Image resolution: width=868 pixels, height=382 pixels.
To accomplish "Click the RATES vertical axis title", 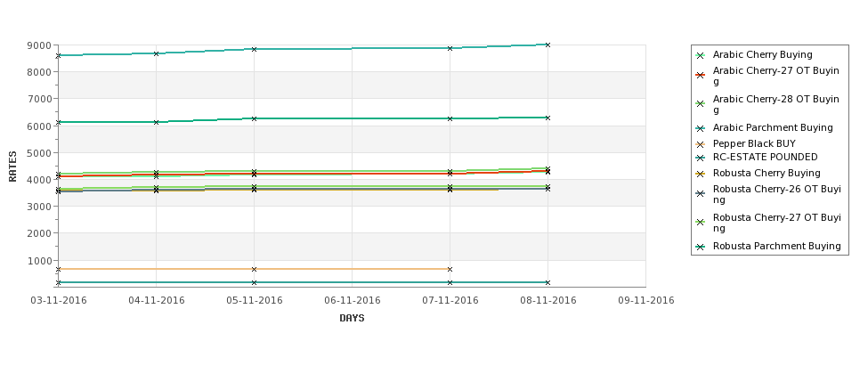I will point(12,167).
